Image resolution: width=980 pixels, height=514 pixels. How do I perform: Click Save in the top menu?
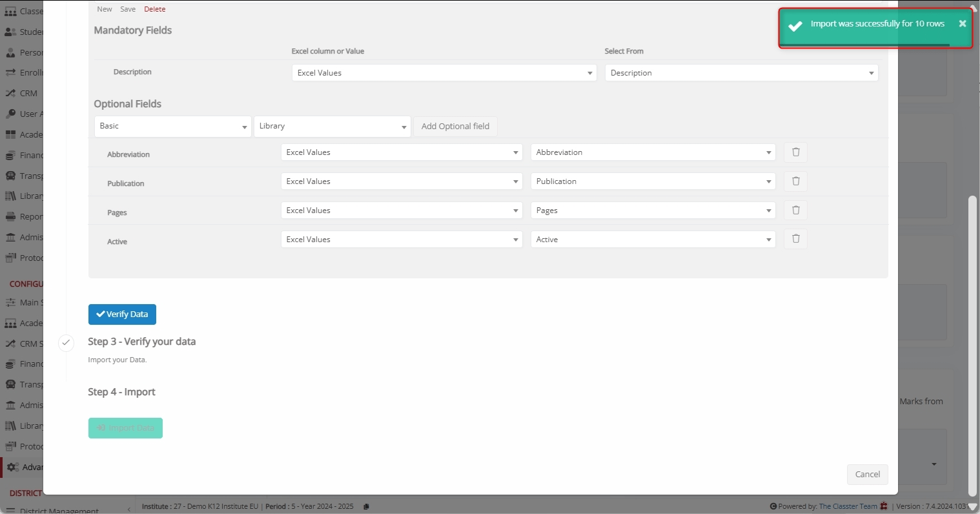128,9
